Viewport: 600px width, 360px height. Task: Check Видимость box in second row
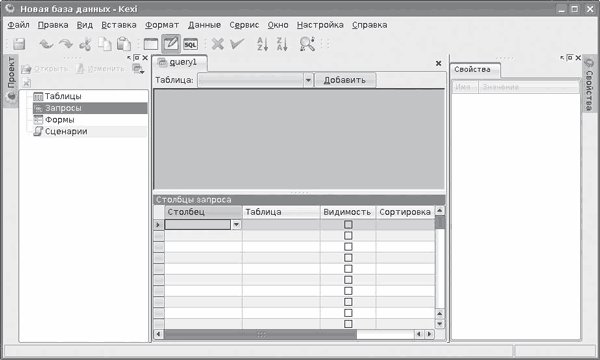coord(348,236)
